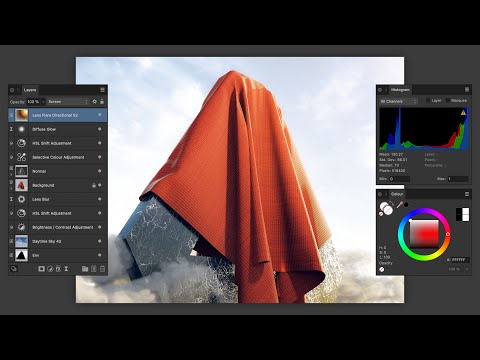Add a mask layer from Layers footer
Image resolution: width=480 pixels, height=360 pixels.
(41, 268)
